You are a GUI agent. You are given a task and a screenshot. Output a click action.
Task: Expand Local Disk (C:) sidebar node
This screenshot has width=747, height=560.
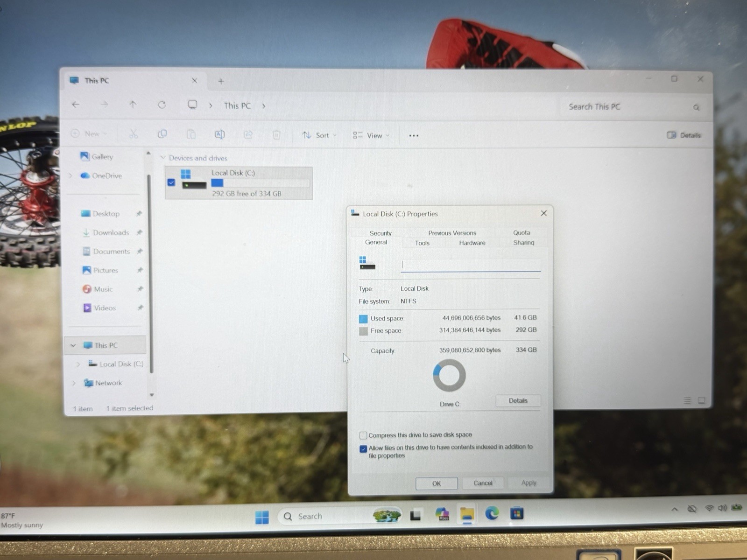point(78,364)
